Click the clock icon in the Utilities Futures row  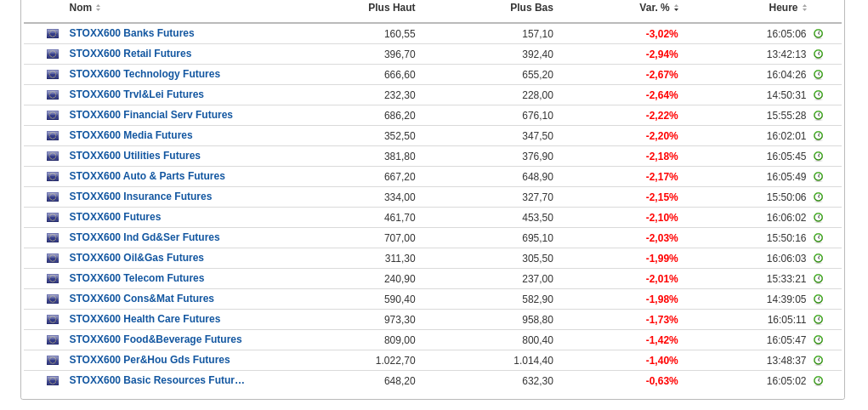pos(818,157)
